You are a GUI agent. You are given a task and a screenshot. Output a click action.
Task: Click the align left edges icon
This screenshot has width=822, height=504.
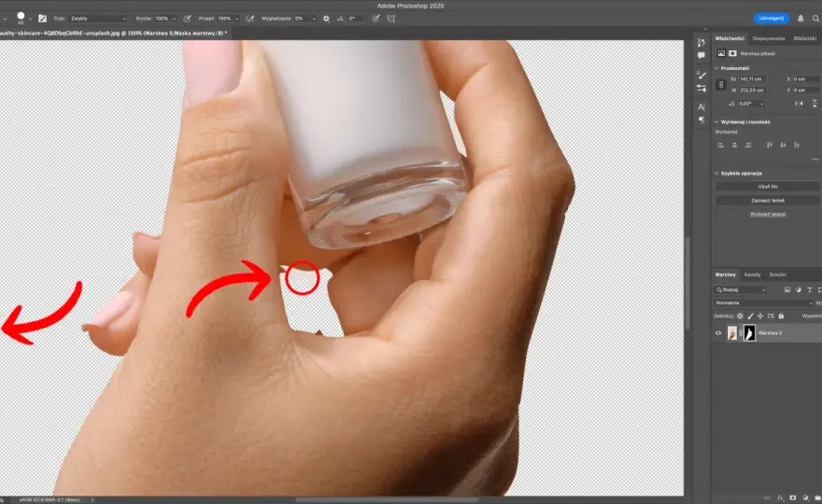(x=721, y=145)
